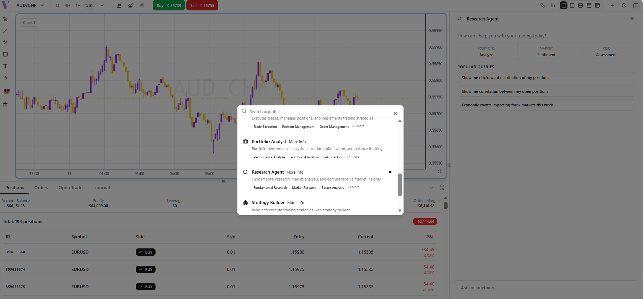
Task: Open the emoji sticker tool
Action: tap(7, 91)
